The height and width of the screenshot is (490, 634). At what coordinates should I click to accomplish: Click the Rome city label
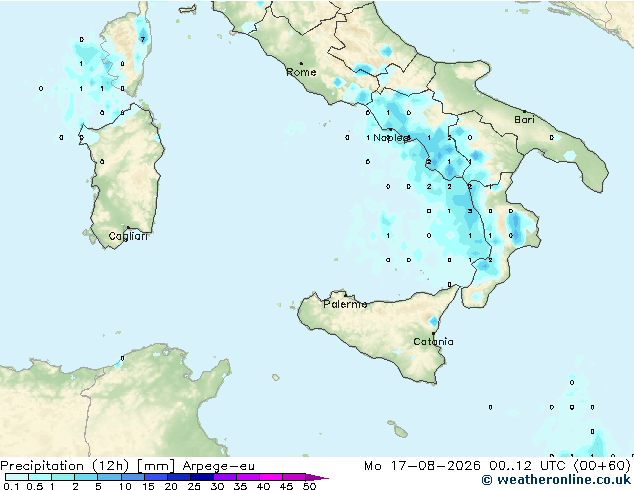pos(301,72)
